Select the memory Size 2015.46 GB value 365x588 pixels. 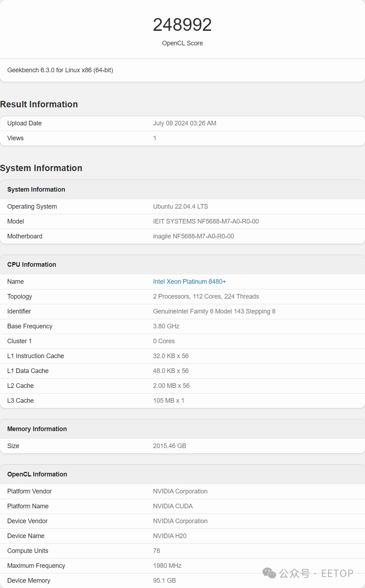pyautogui.click(x=169, y=446)
